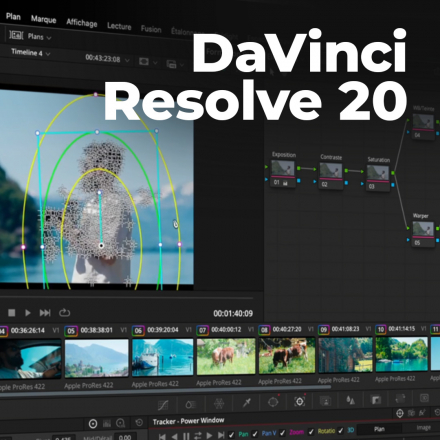Open the Curves palette
Image resolution: width=440 pixels, height=440 pixels.
(163, 405)
